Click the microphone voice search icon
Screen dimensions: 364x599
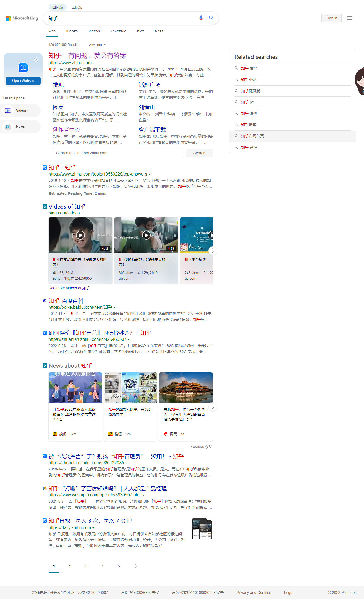tap(201, 18)
